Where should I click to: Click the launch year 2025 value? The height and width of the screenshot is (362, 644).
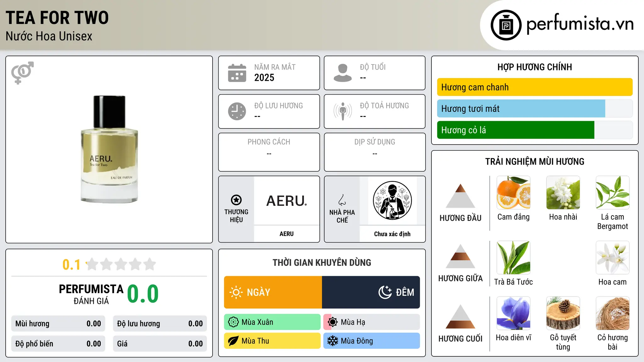264,78
